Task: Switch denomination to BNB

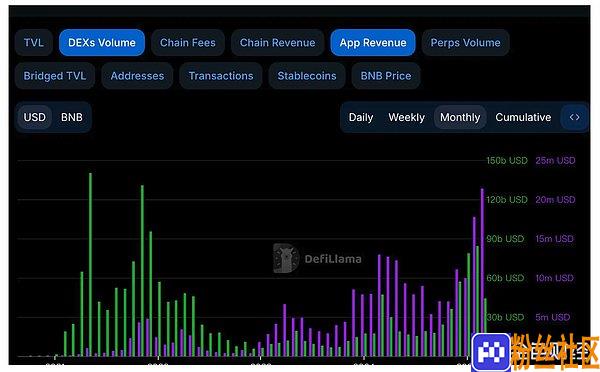Action: 72,117
